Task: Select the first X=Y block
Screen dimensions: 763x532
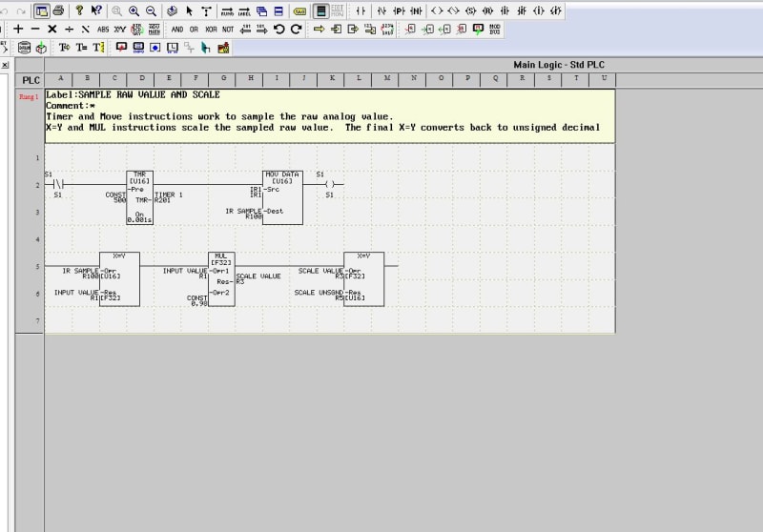Action: point(120,279)
